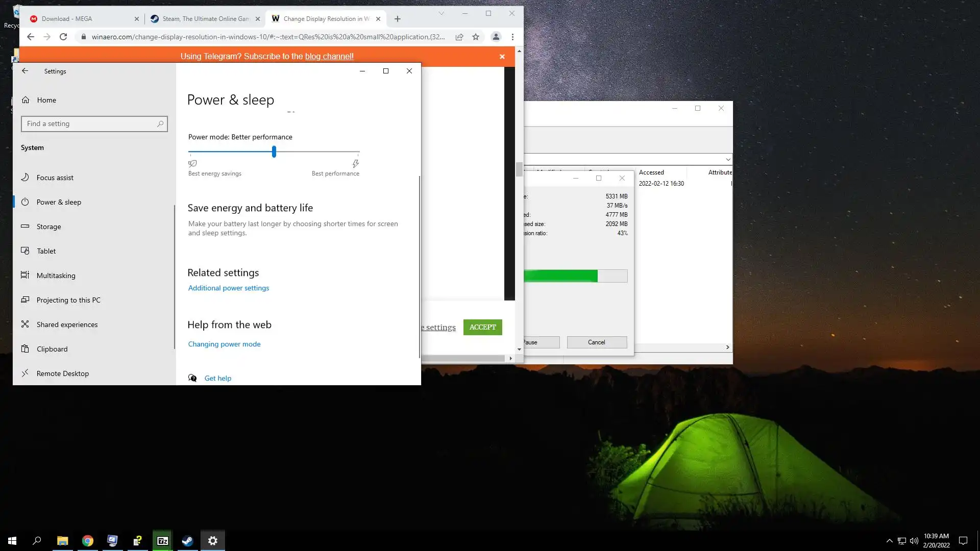The width and height of the screenshot is (980, 551).
Task: Open Additional power settings link
Action: pos(228,288)
